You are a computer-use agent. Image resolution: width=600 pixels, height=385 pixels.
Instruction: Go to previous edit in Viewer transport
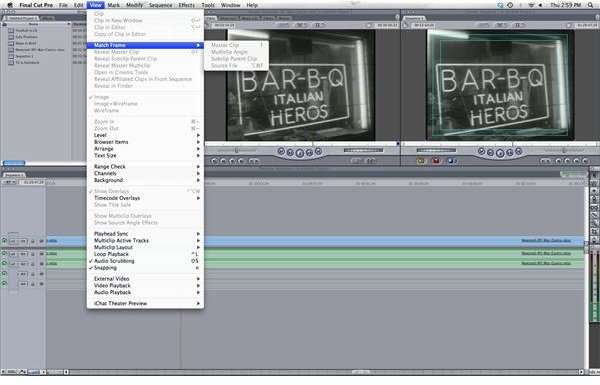pos(281,151)
